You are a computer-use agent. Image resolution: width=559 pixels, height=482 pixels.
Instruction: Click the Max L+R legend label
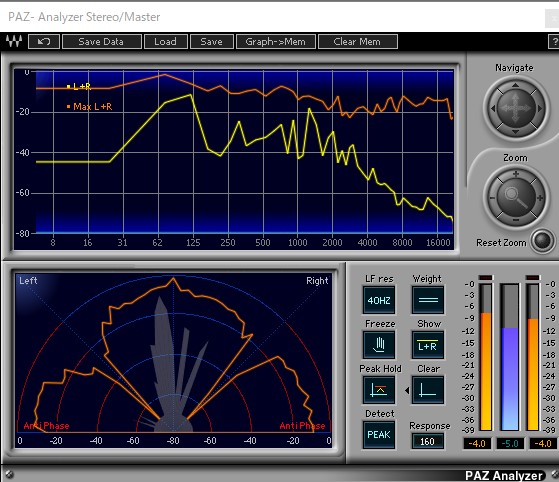tap(92, 107)
